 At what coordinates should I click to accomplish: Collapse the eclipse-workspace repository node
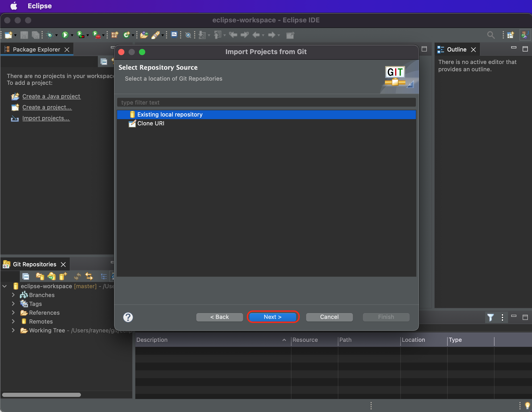[x=5, y=286]
